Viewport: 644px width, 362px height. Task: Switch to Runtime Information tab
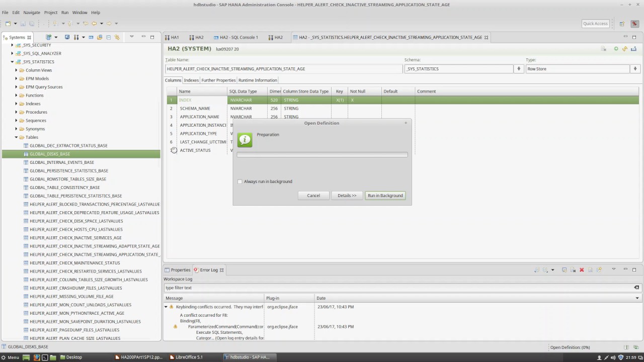click(258, 80)
